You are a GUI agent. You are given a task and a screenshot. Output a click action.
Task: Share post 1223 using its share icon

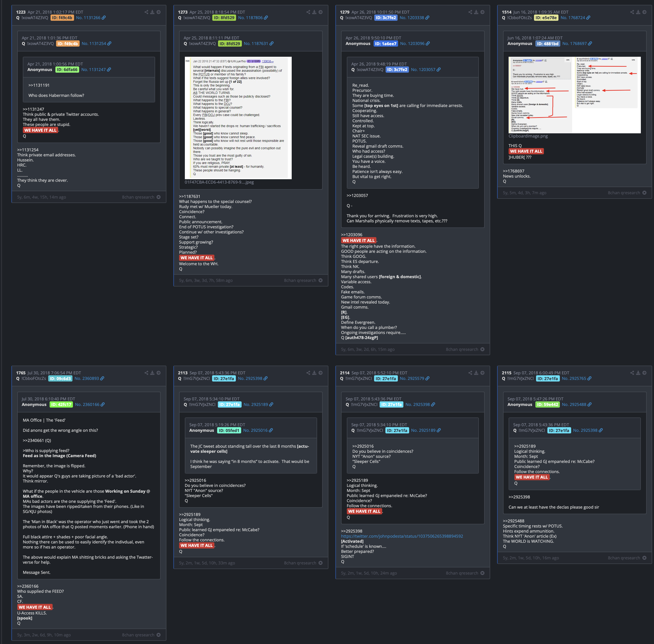(147, 12)
